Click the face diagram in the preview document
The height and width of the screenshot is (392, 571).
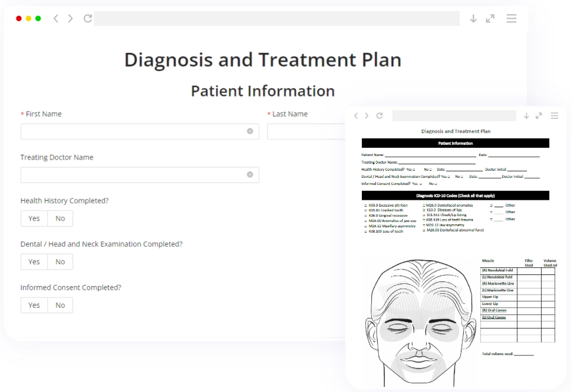point(421,323)
